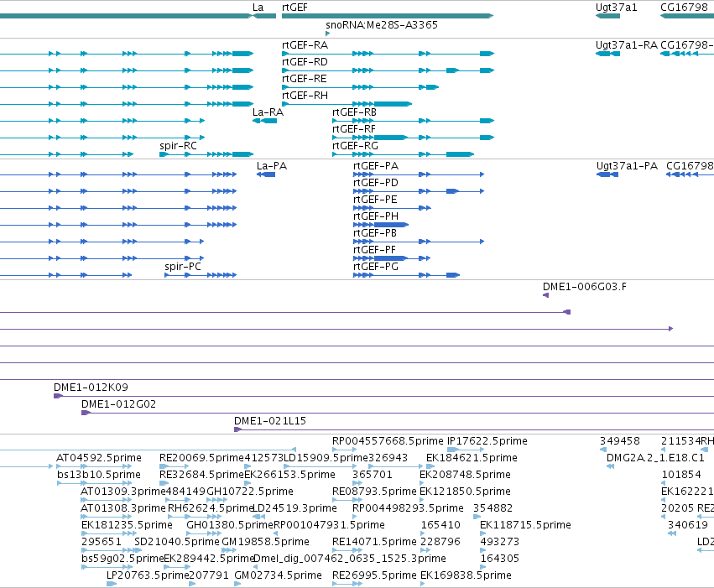Click the EK266153.5prime EST label

(x=290, y=475)
